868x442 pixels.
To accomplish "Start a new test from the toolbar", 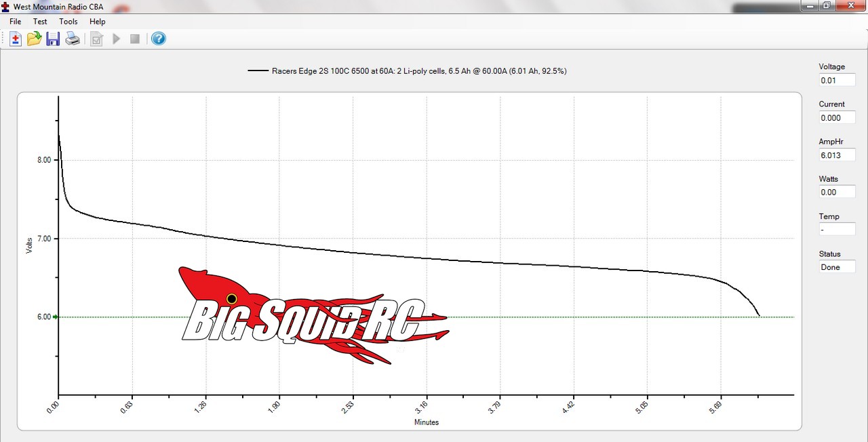I will [16, 39].
